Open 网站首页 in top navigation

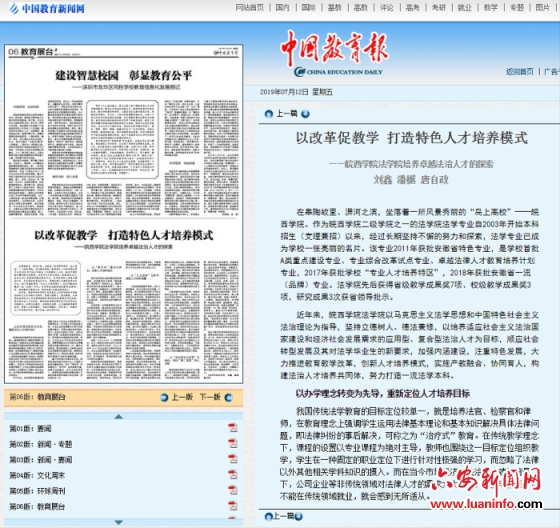(x=250, y=8)
